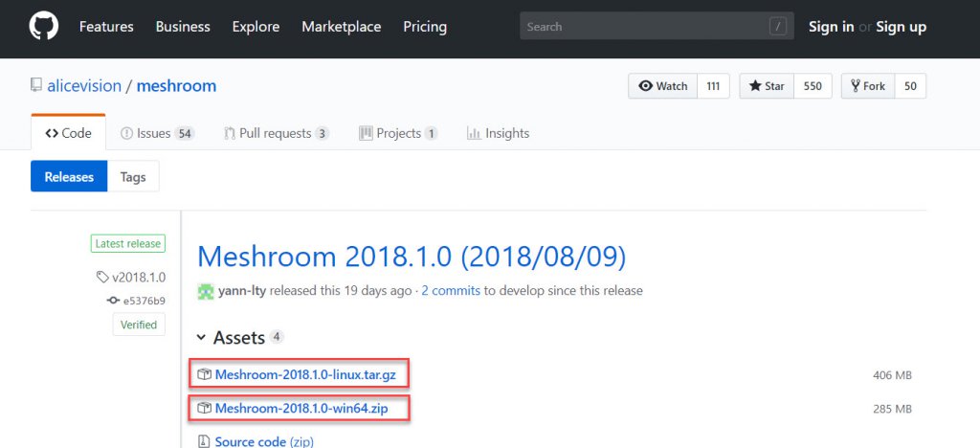Select the Tags button
Screen dimensions: 980x448
[133, 176]
